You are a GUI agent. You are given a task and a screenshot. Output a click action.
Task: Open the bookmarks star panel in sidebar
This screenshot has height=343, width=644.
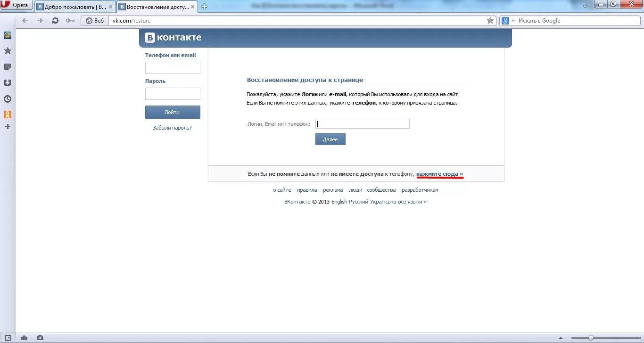(x=8, y=51)
